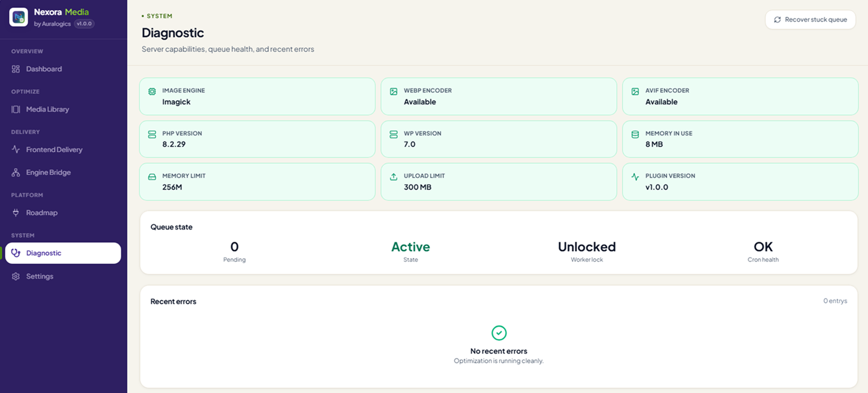Image resolution: width=868 pixels, height=393 pixels.
Task: Select the Diagnostic menu item
Action: pyautogui.click(x=63, y=253)
